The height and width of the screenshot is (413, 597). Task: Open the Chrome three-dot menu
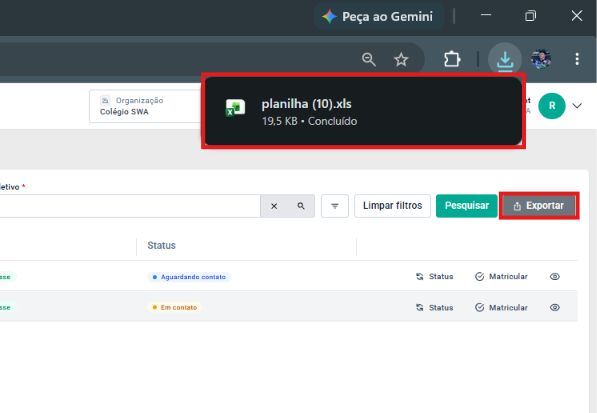(x=577, y=59)
